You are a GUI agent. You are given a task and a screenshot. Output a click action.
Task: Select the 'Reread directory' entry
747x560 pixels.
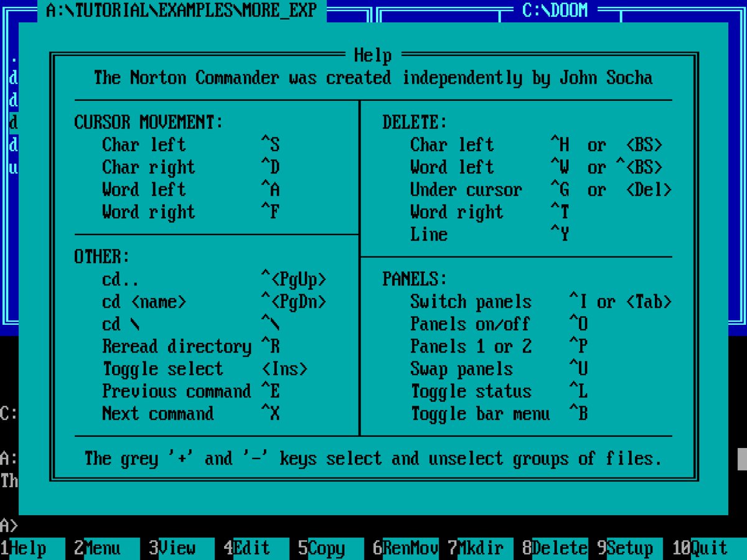(x=177, y=347)
